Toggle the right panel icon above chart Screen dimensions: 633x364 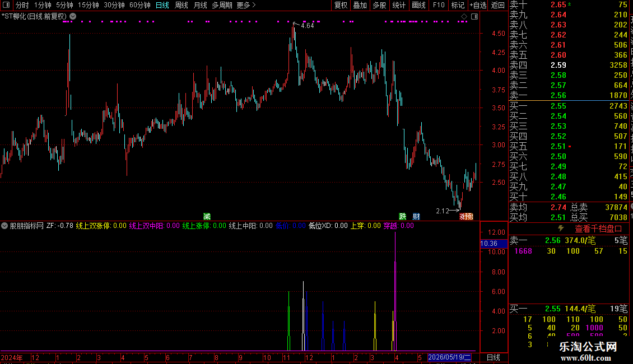pos(474,17)
